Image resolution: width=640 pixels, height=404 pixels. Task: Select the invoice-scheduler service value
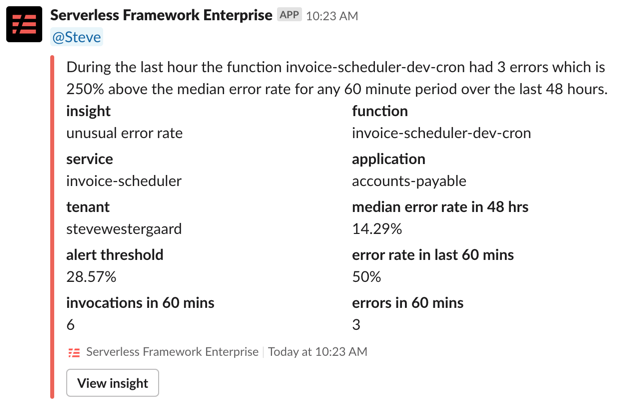click(x=124, y=181)
